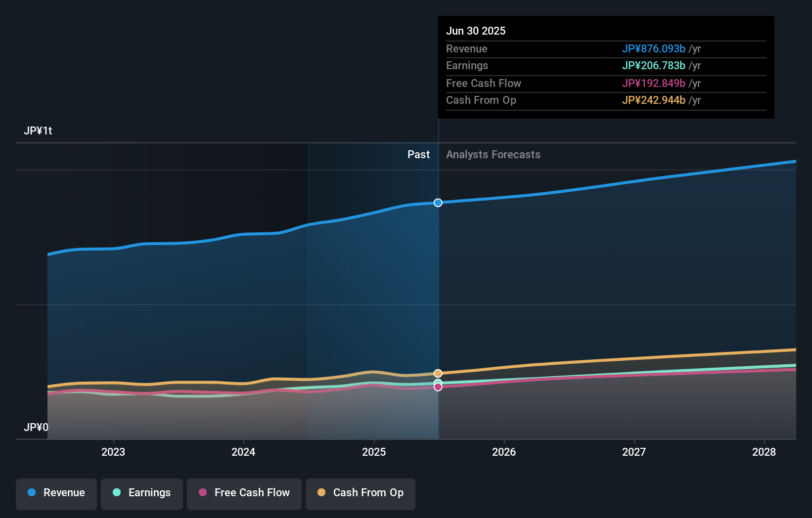Click the blue Revenue legend dot

(32, 492)
